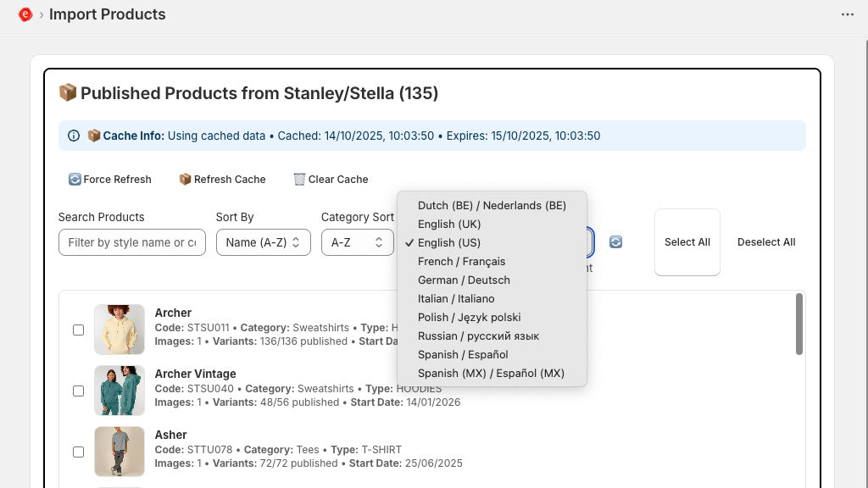Select English (UK) language option
Viewport: 868px width, 488px height.
(x=449, y=224)
